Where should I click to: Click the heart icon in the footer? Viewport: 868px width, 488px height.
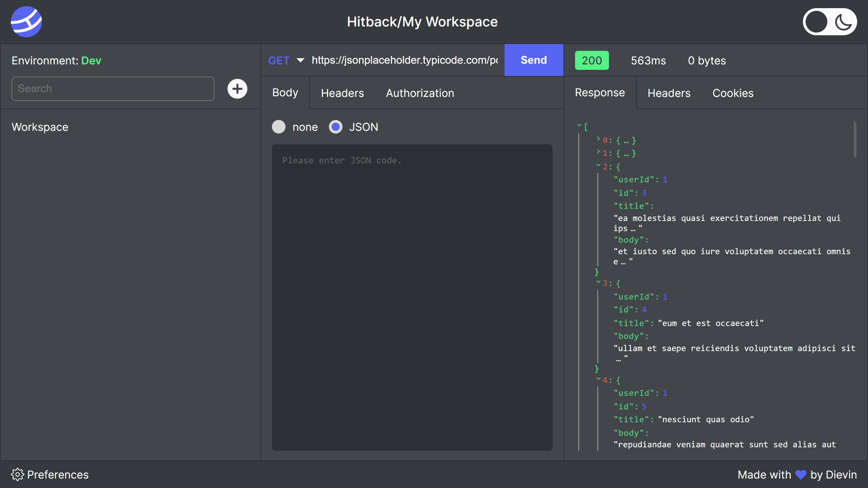point(800,474)
